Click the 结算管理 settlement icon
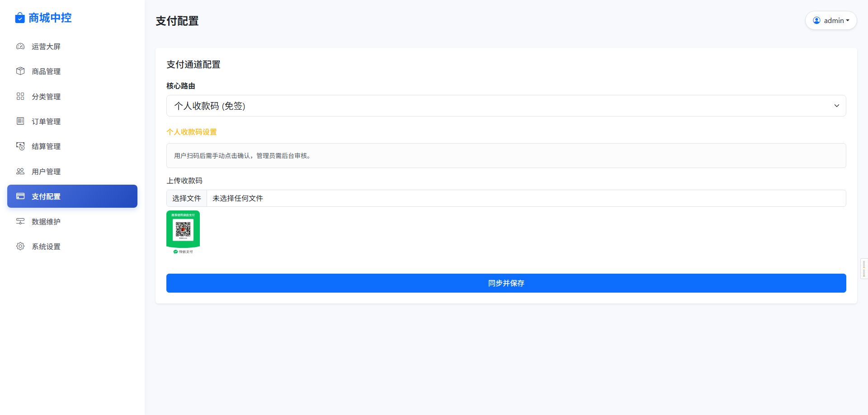 tap(20, 146)
